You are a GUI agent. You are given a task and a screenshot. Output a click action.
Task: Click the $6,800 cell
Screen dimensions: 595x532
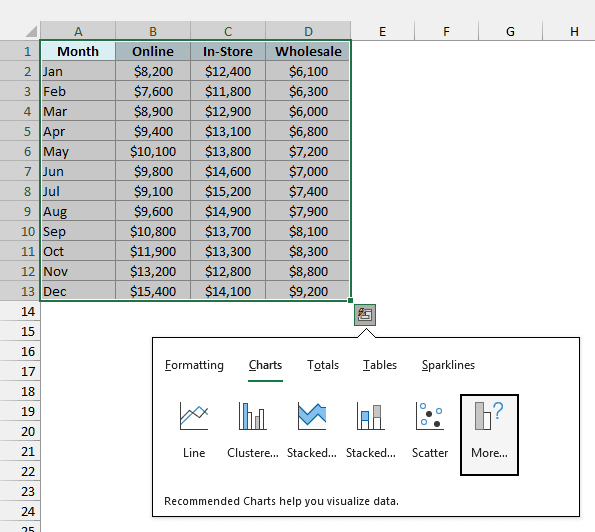[308, 131]
